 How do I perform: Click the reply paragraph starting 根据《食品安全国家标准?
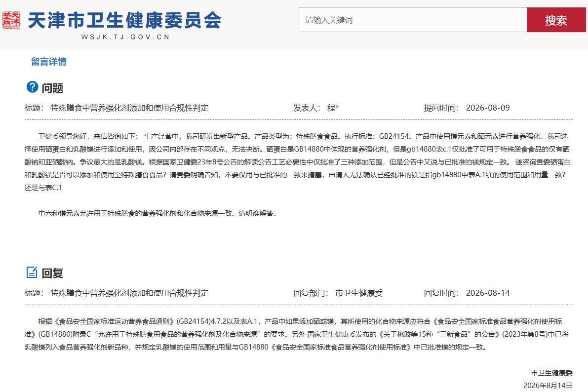pos(297,334)
